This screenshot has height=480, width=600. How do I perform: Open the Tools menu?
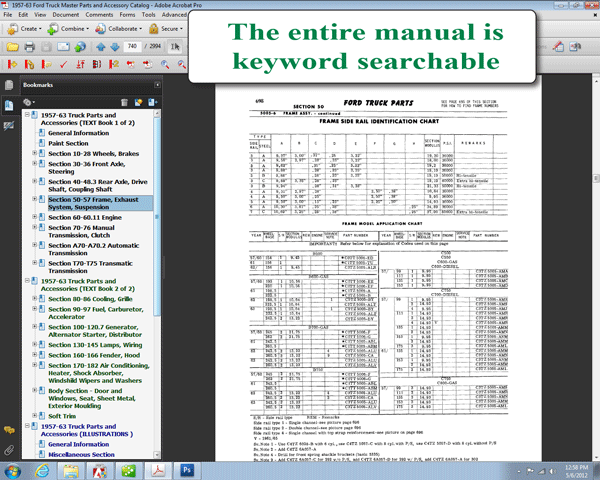coord(148,15)
